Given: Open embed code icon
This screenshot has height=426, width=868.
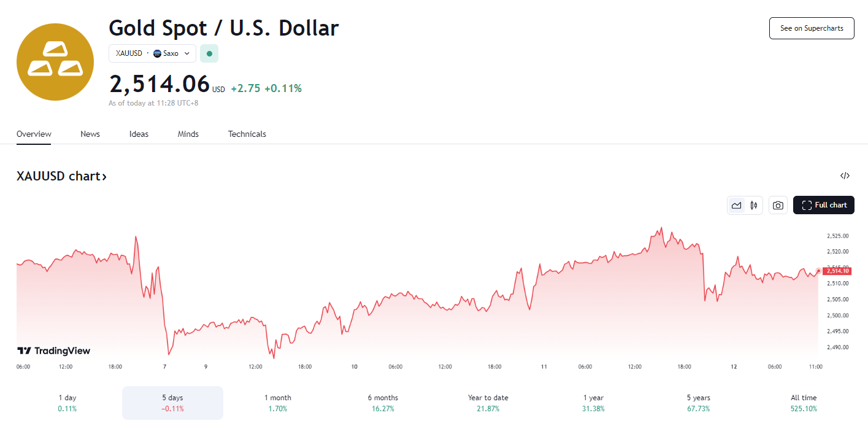Looking at the screenshot, I should [x=845, y=176].
